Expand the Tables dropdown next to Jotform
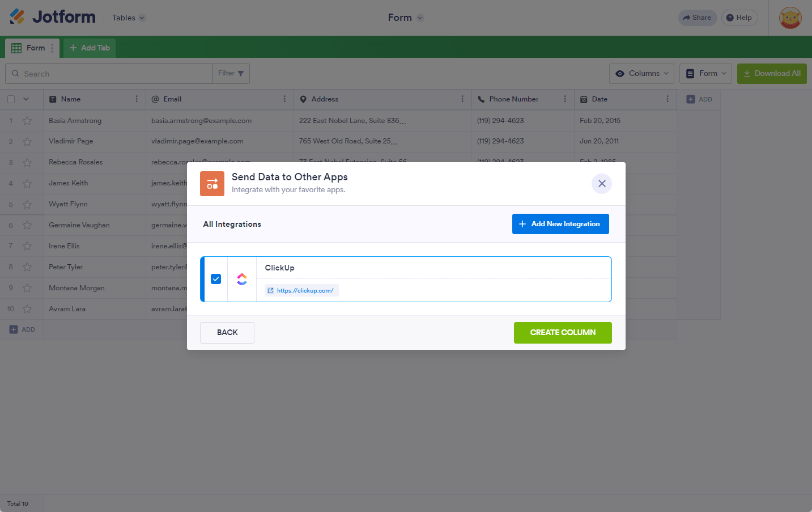Screen dimensions: 812x512 click(x=129, y=18)
